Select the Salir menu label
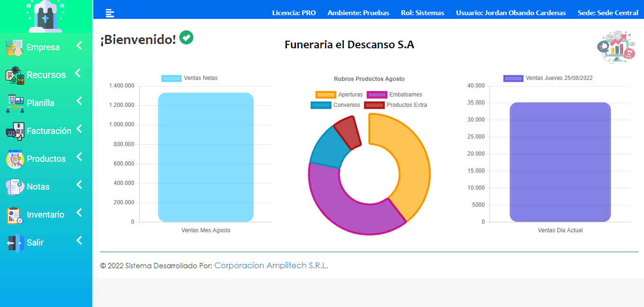This screenshot has height=307, width=644. point(35,243)
